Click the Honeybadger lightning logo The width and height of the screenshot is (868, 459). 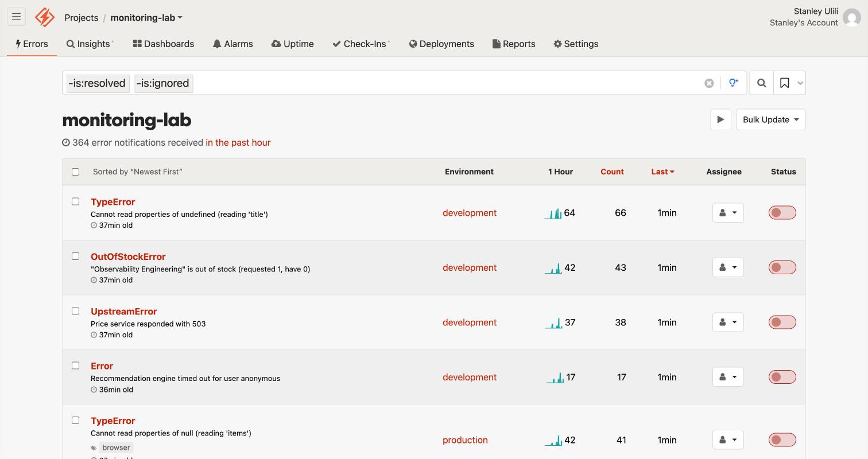point(45,17)
